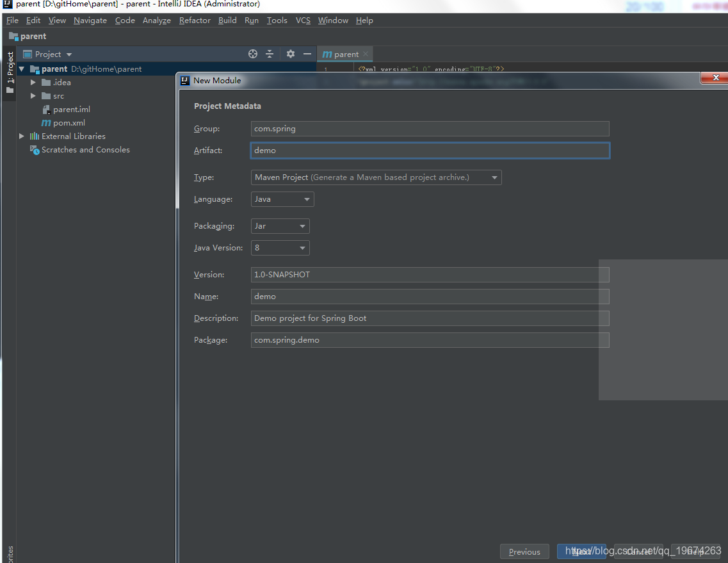Switch to the parent editor tab
728x563 pixels.
(x=344, y=54)
